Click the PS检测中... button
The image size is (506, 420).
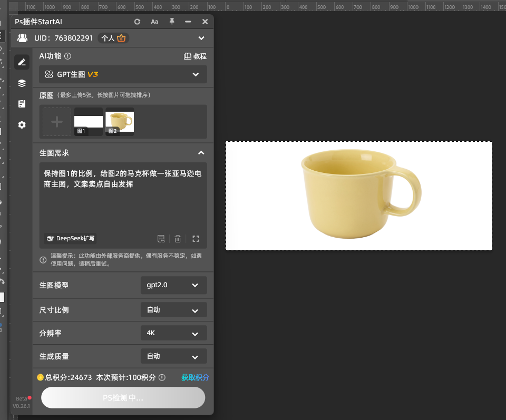[123, 398]
